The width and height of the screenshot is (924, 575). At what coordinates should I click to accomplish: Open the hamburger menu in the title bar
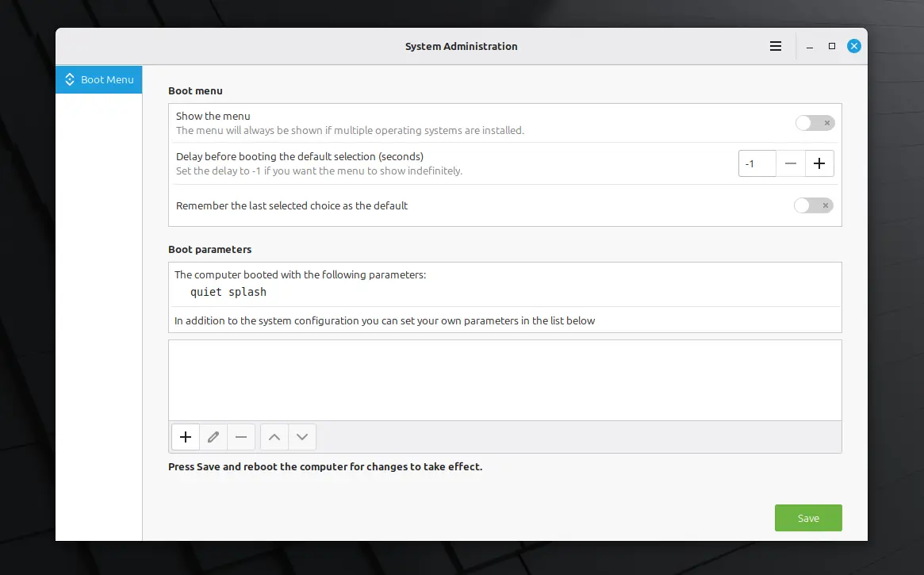(x=776, y=46)
